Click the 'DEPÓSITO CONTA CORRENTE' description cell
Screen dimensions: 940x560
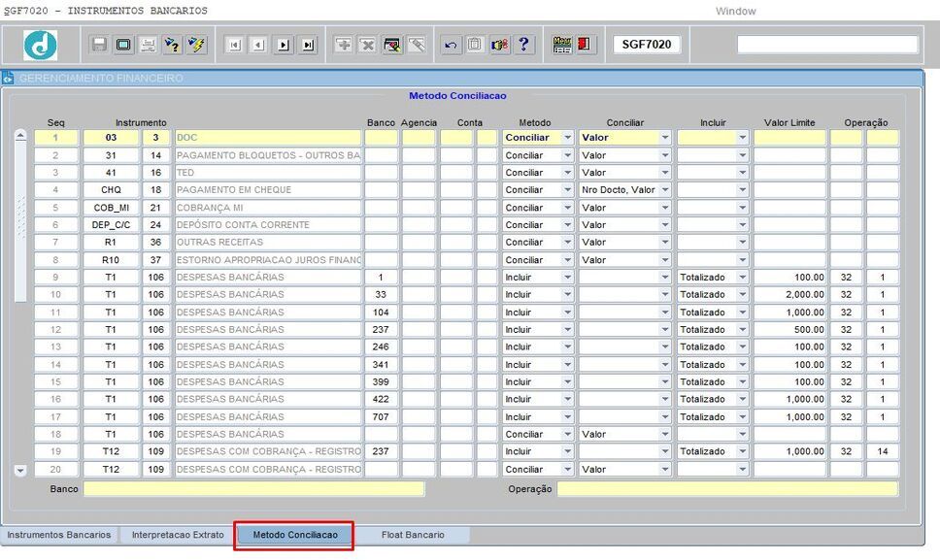click(x=268, y=225)
